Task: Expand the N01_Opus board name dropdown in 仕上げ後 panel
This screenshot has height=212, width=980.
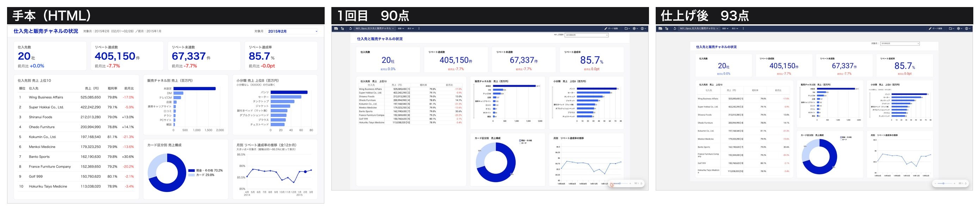Action: pyautogui.click(x=699, y=29)
